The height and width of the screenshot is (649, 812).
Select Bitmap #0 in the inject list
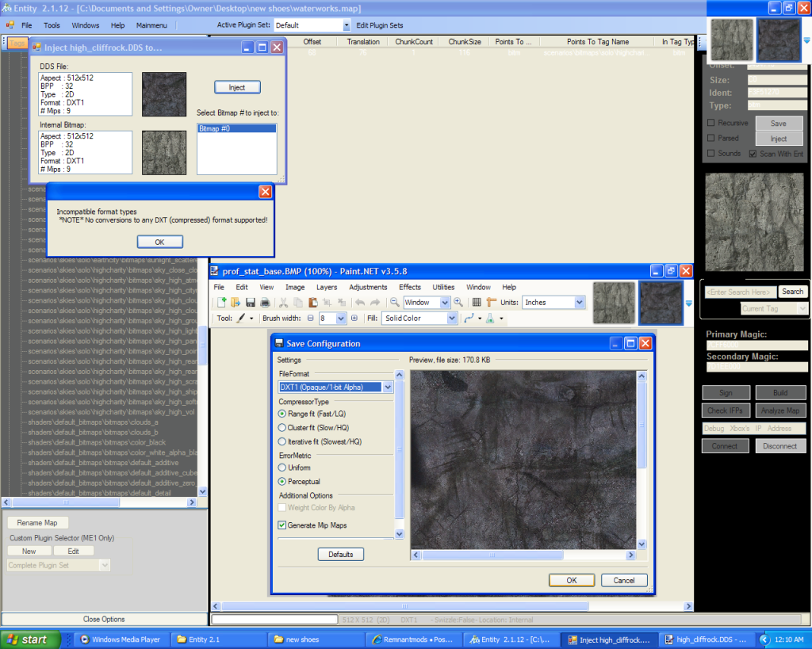tap(236, 128)
